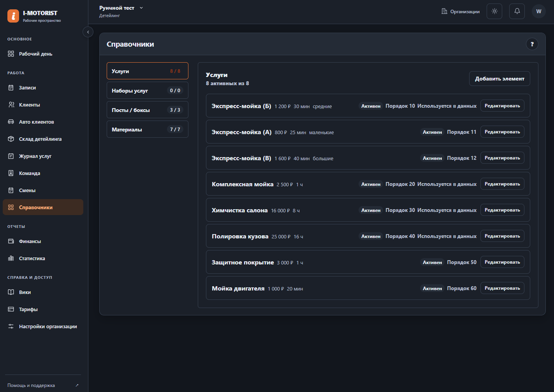Click the Склад детейлинга box icon

[x=11, y=139]
